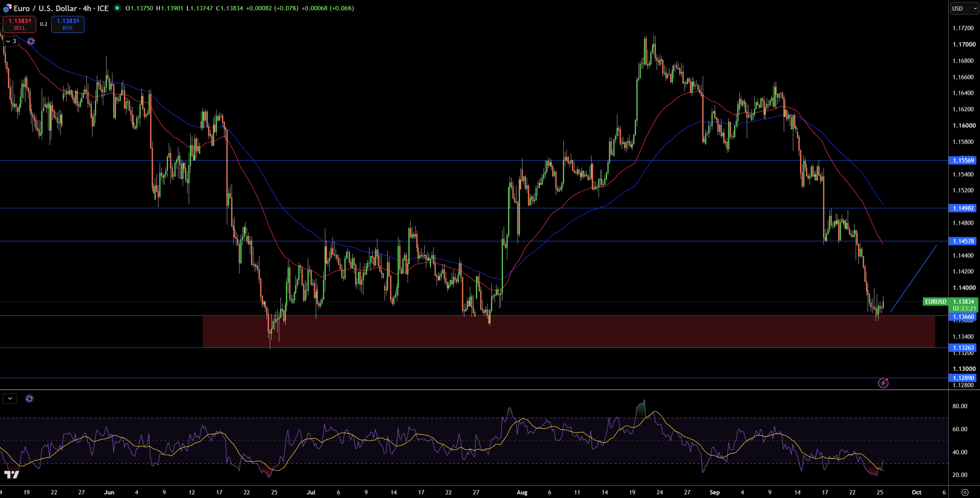
Task: Select the blue diagonal trend line drawing
Action: (914, 278)
